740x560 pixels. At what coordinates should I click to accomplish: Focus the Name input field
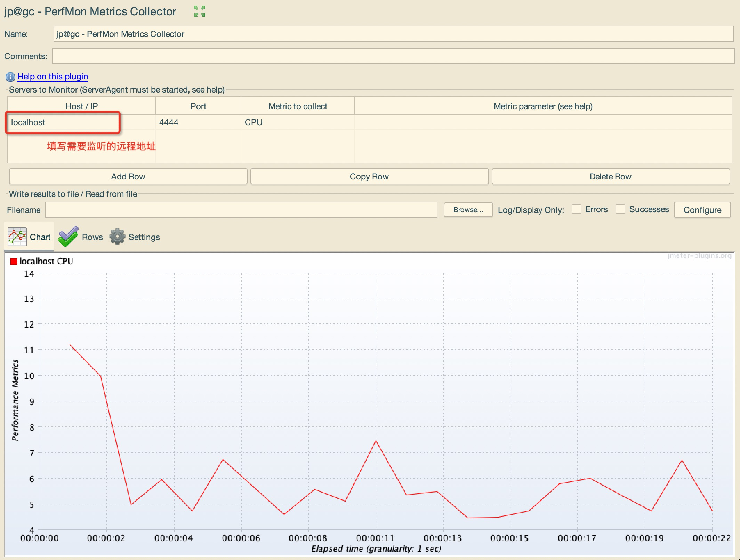click(393, 34)
